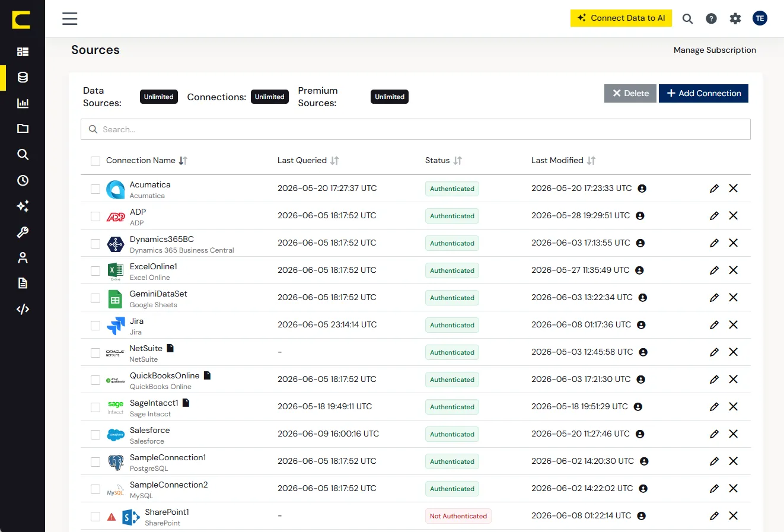Open the Manage Subscription link
This screenshot has height=532, width=784.
point(715,50)
